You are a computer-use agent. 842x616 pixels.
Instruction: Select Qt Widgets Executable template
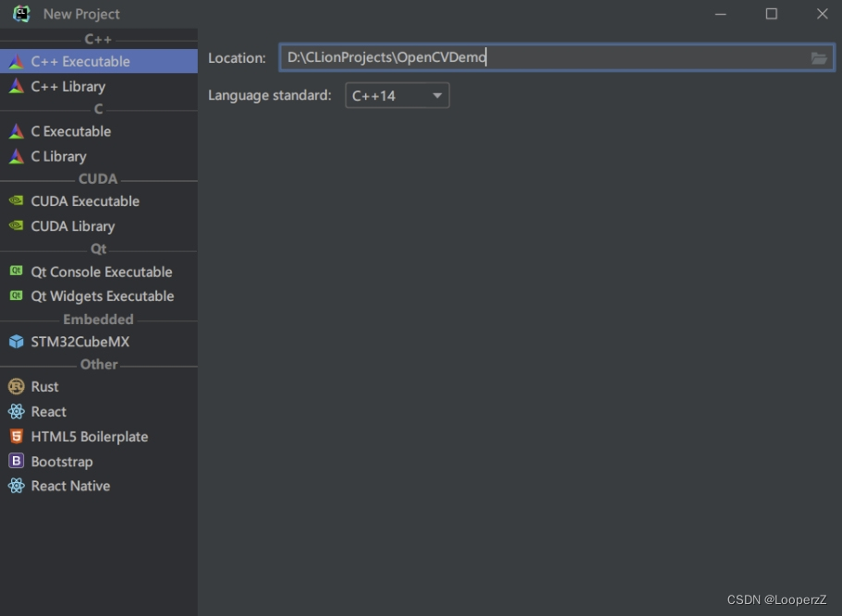click(x=99, y=296)
